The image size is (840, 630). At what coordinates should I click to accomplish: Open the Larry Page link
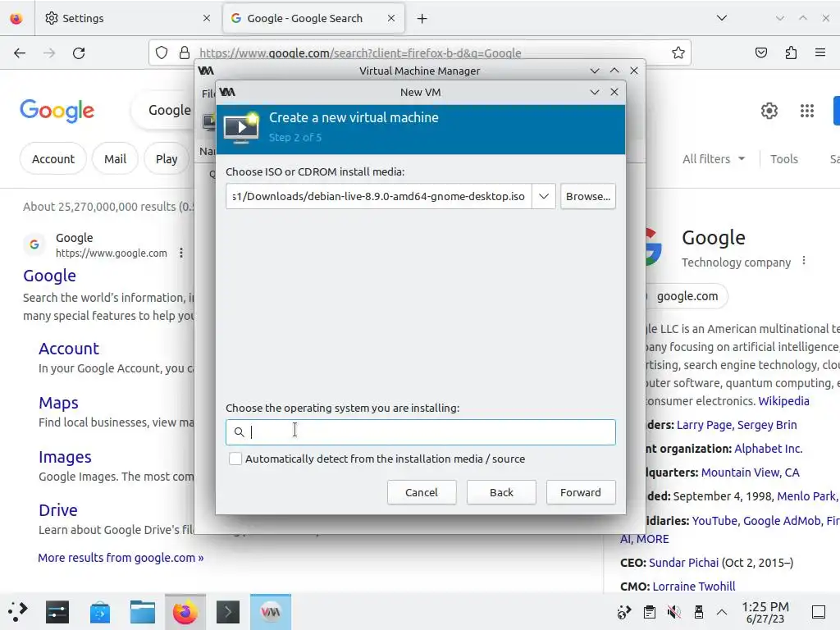(703, 425)
